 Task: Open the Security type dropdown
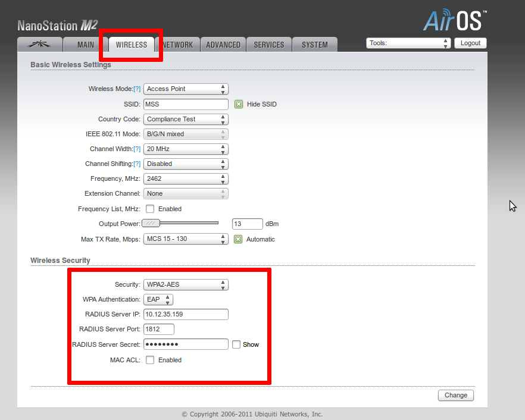pyautogui.click(x=186, y=285)
